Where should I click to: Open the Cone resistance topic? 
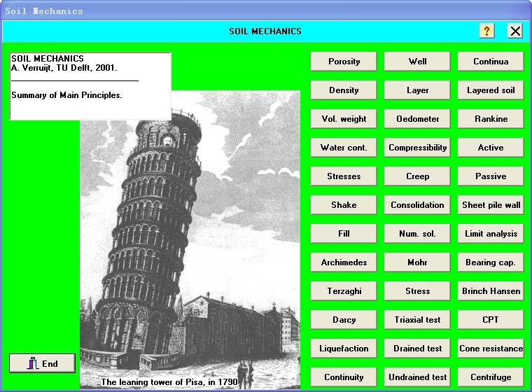coord(491,349)
